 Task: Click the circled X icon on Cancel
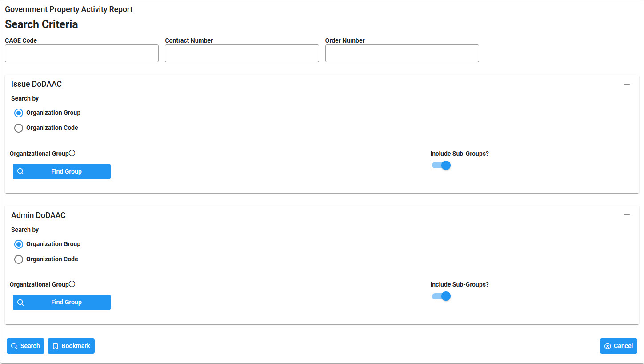point(608,346)
